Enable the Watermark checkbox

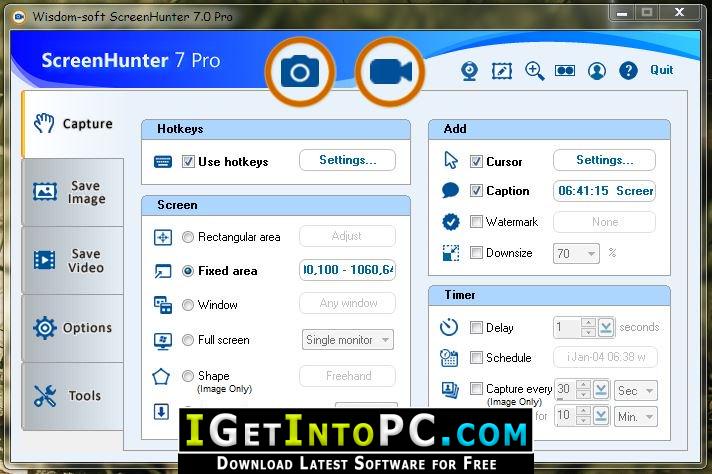coord(476,222)
